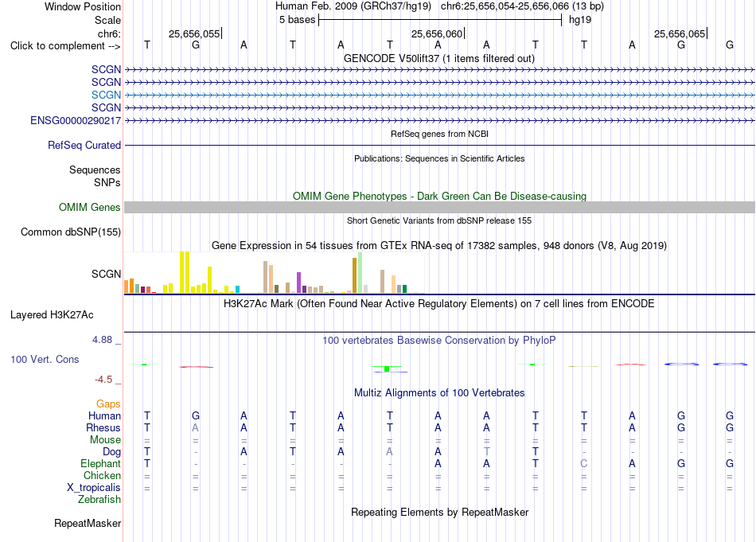Click the ENSG00000290217 transcript label
The height and width of the screenshot is (542, 756).
point(76,120)
